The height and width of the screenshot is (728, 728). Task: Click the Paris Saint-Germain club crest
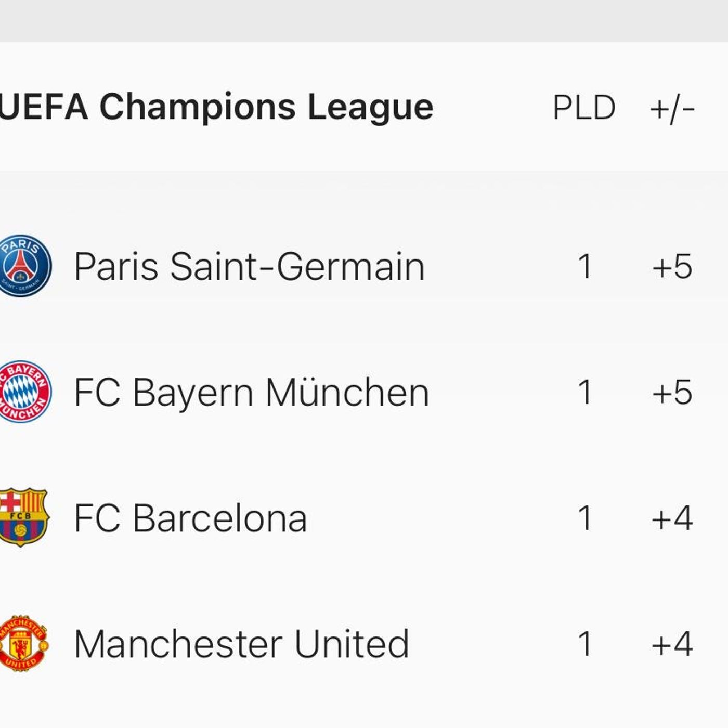click(x=25, y=266)
